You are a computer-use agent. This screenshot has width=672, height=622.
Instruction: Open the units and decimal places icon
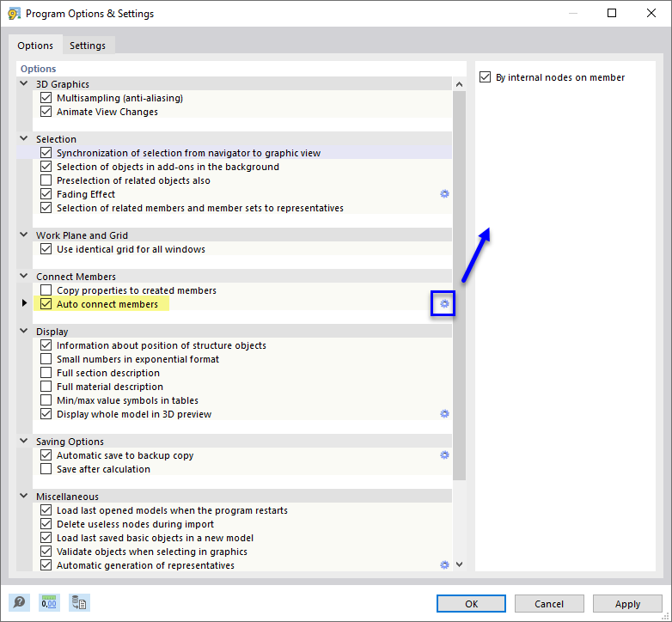[49, 603]
